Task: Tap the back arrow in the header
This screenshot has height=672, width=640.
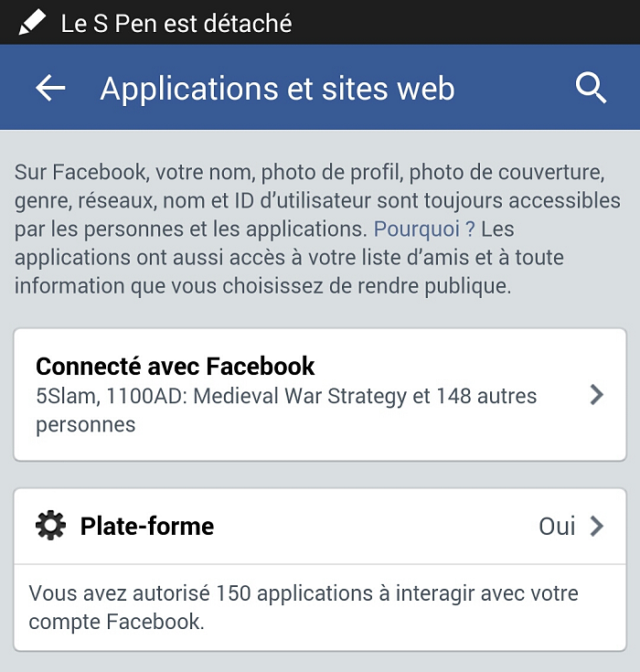Action: [x=50, y=88]
